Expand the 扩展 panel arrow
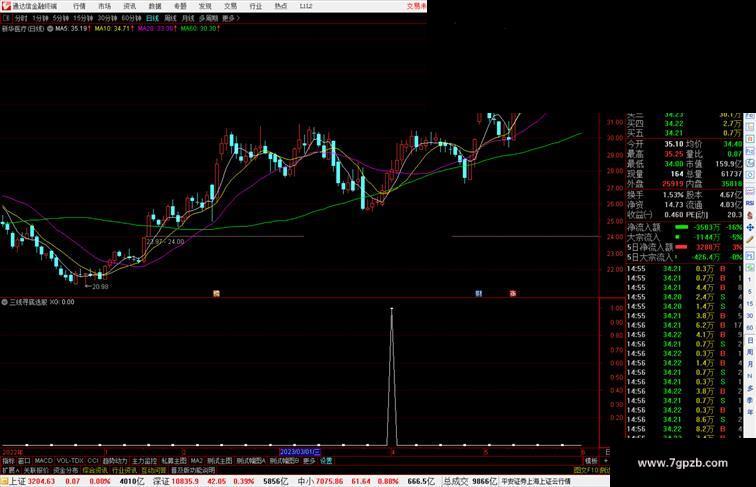Viewport: 756px width, 487px height. (11, 470)
